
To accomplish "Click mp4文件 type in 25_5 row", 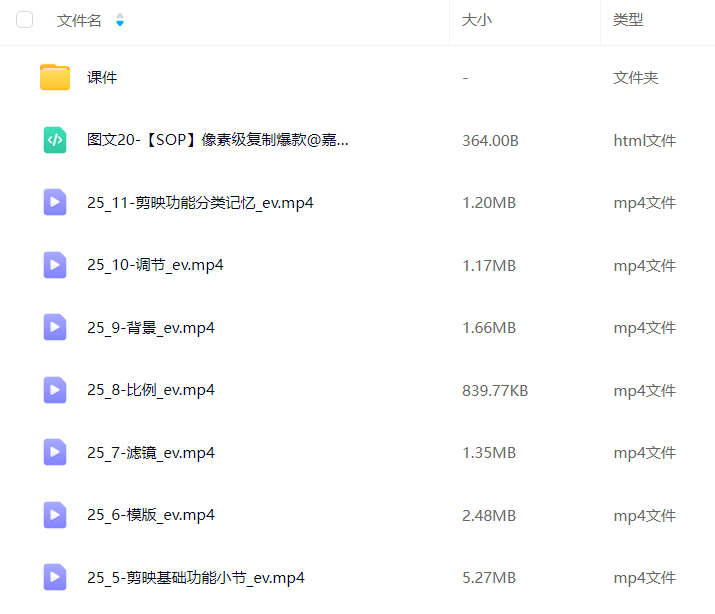I will click(644, 578).
